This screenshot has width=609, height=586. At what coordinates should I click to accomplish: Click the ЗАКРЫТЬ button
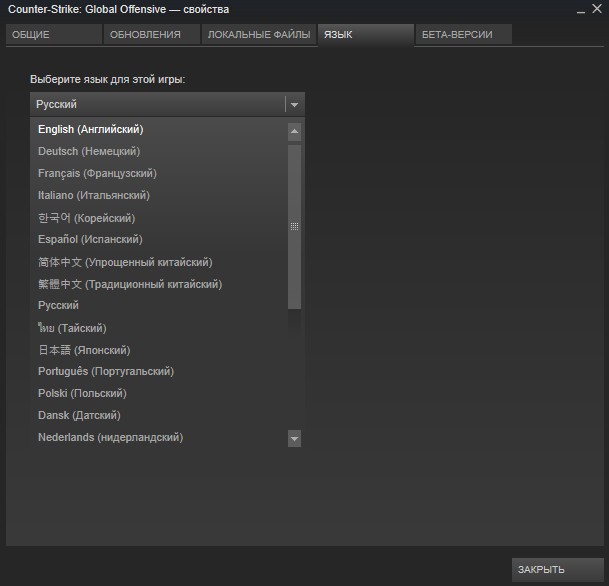[558, 570]
